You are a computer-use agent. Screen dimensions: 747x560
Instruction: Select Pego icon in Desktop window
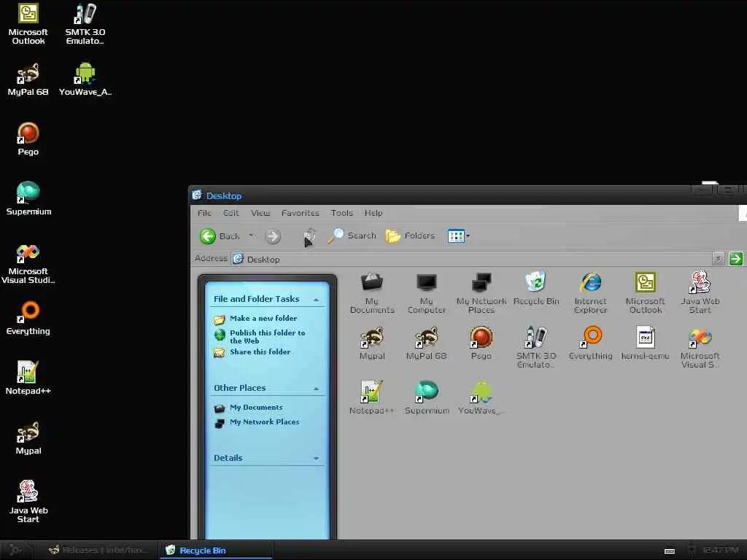[481, 343]
